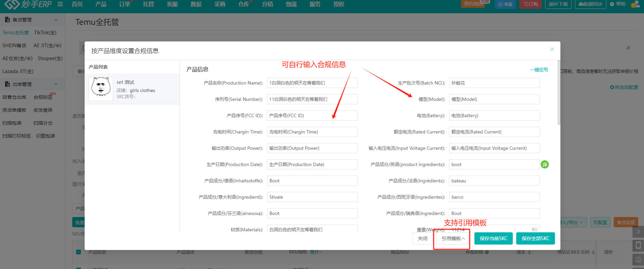Open the 授权 top menu
This screenshot has width=644, height=269.
[x=339, y=4]
